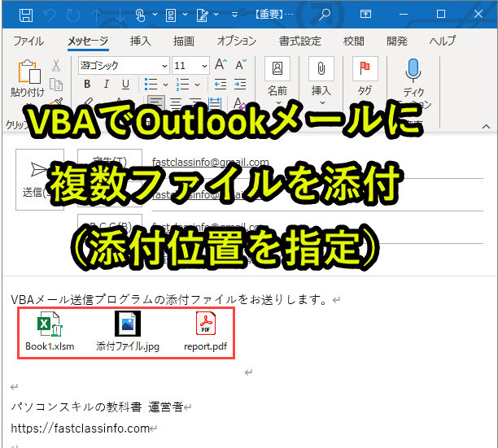Go to the next item with the down arrow
Viewport: 498px width, 448px height.
click(x=120, y=15)
